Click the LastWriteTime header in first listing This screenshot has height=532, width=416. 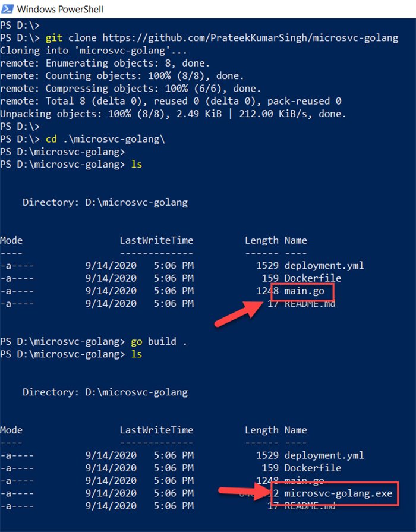(156, 240)
